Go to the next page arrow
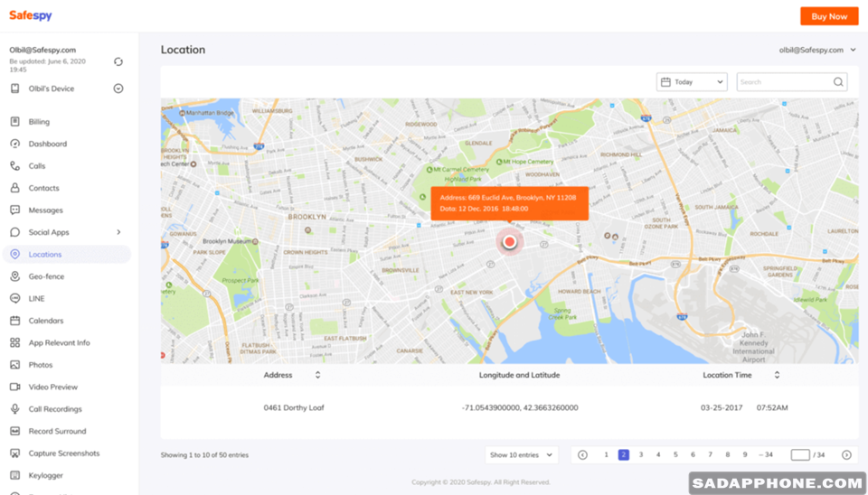Viewport: 868px width, 495px height. [846, 454]
